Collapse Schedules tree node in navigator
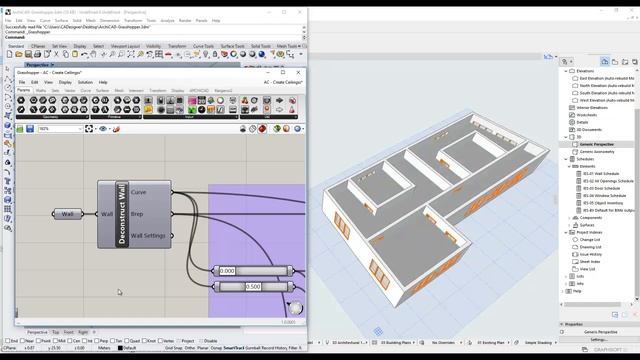This screenshot has width=640, height=360. (566, 159)
